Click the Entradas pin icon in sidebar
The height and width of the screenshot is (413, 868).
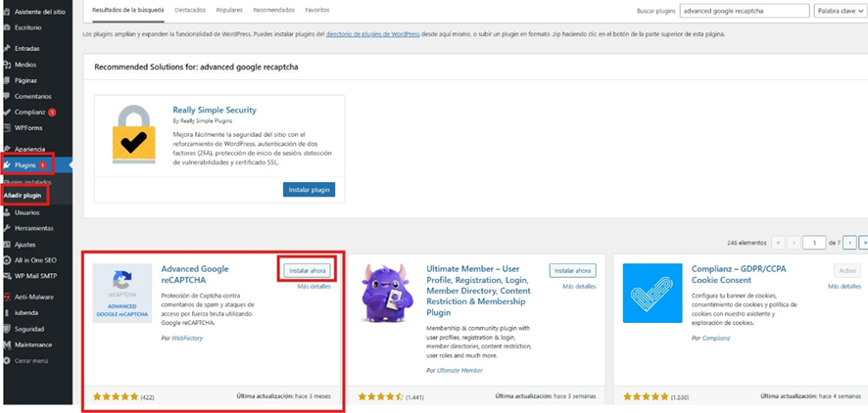(x=7, y=48)
